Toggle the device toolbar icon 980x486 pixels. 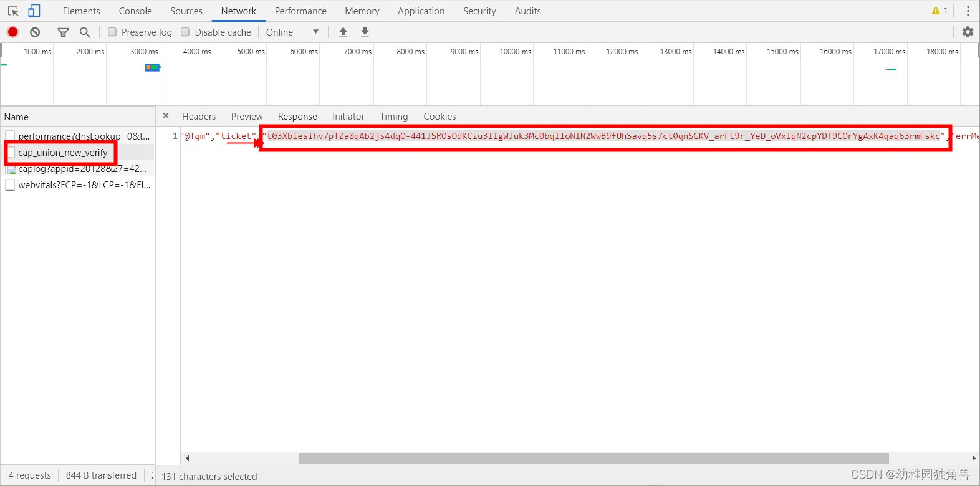click(x=34, y=11)
